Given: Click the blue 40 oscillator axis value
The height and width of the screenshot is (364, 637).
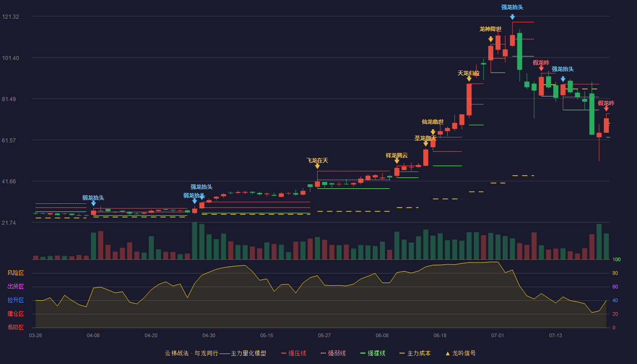Looking at the screenshot, I should (x=615, y=300).
